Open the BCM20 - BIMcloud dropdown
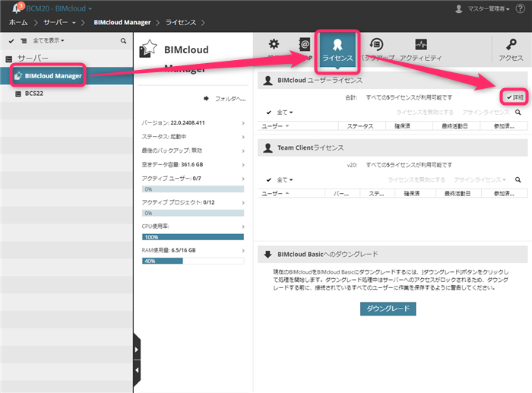This screenshot has height=393, width=532. tap(59, 8)
